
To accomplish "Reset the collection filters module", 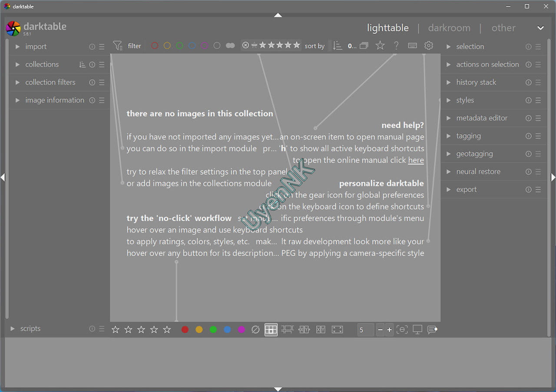I will (x=92, y=83).
